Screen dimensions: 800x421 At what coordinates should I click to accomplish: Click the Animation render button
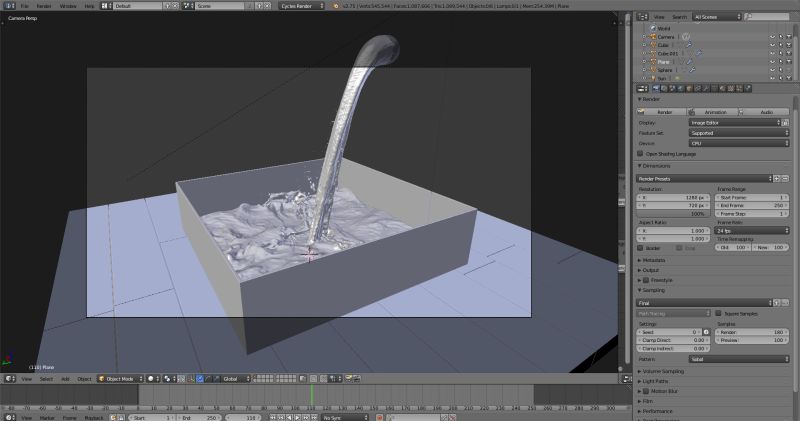point(713,112)
